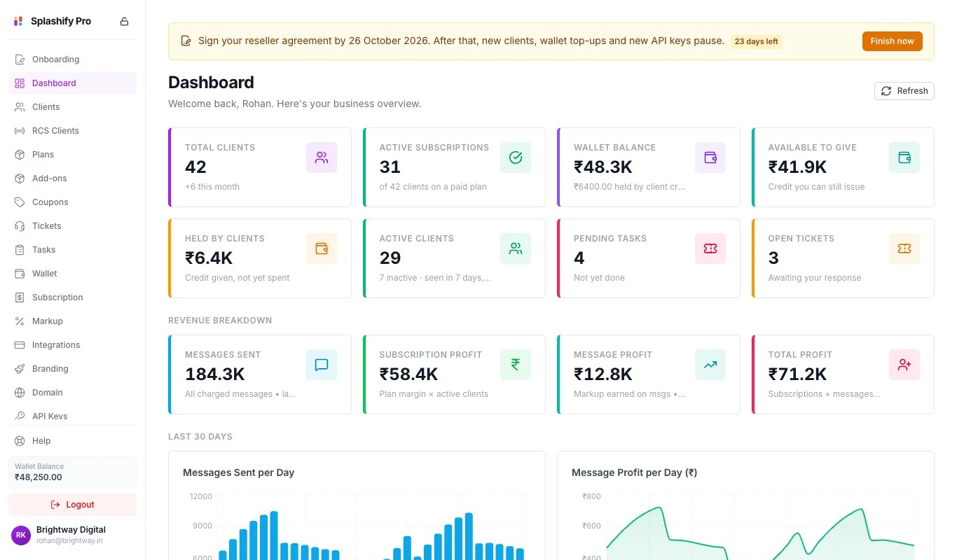Click the Splashify Pro logo icon

point(18,21)
